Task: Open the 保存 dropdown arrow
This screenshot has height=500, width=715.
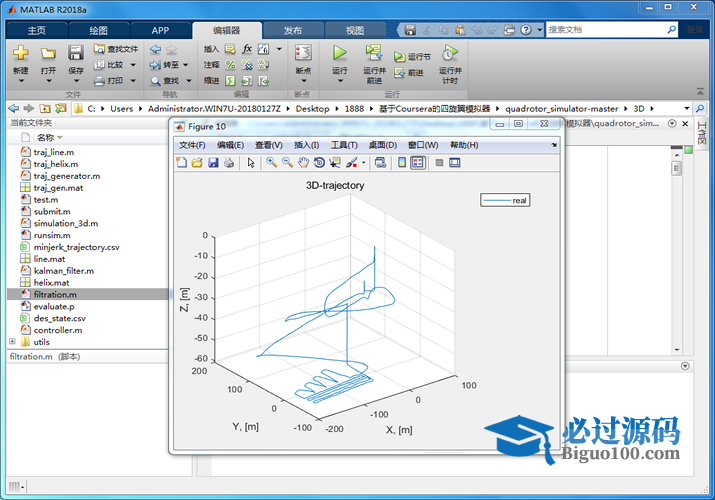Action: click(76, 81)
